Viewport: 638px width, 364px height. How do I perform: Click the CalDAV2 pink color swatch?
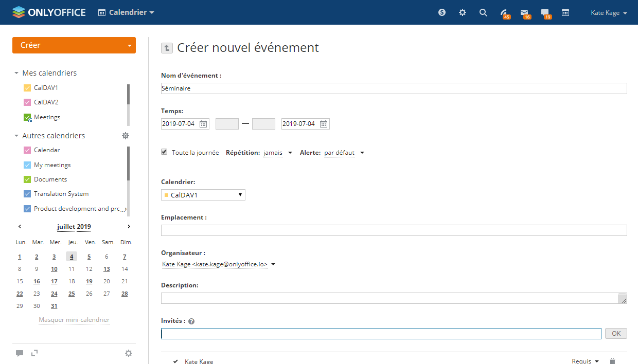(28, 102)
